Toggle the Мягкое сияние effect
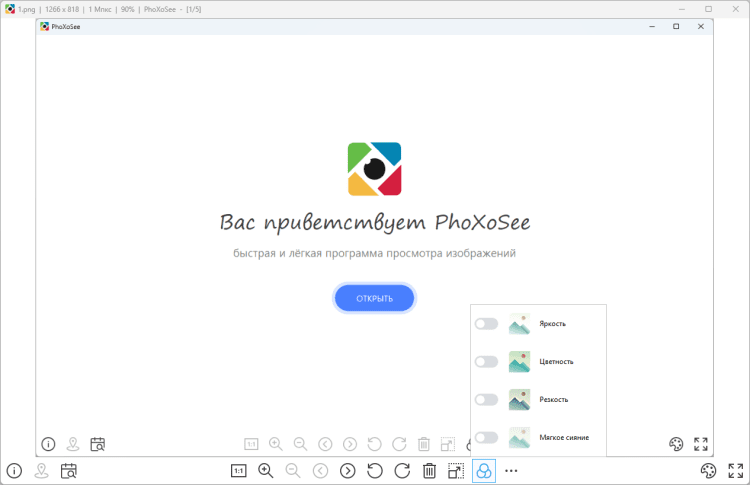750x485 pixels. coord(486,437)
